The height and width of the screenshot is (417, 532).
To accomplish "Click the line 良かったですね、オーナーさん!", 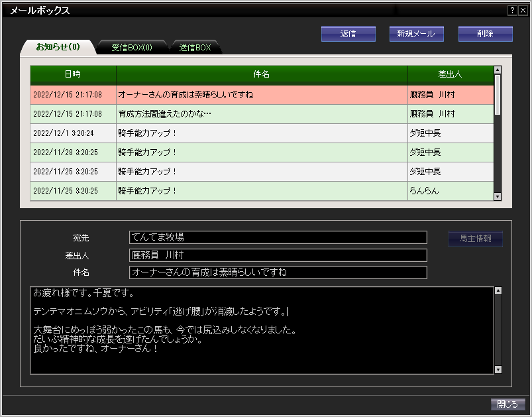I will pos(95,349).
